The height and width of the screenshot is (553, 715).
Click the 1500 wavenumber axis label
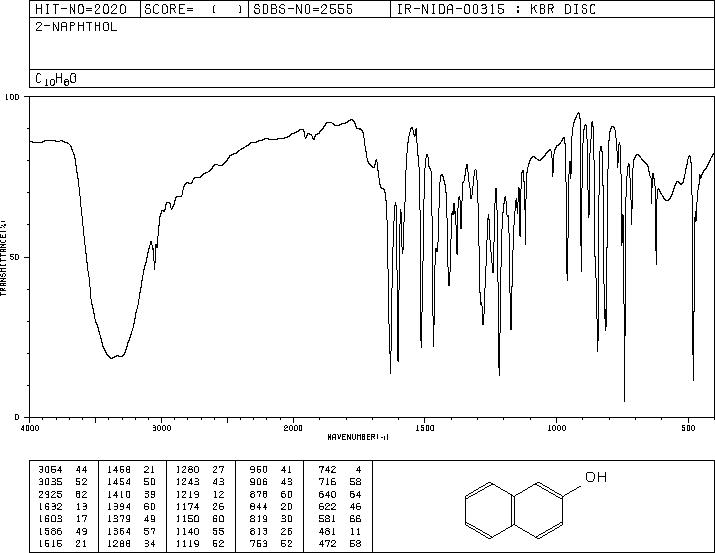[x=425, y=428]
